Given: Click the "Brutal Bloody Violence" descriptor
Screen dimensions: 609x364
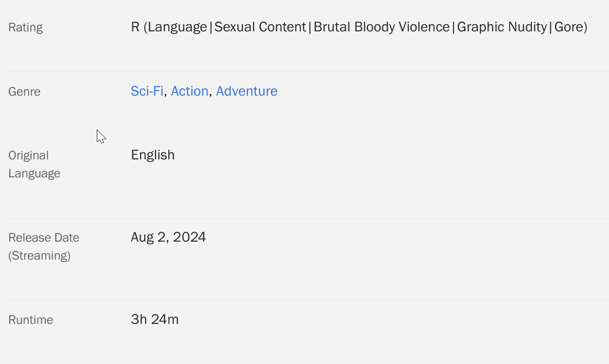Looking at the screenshot, I should coord(381,27).
